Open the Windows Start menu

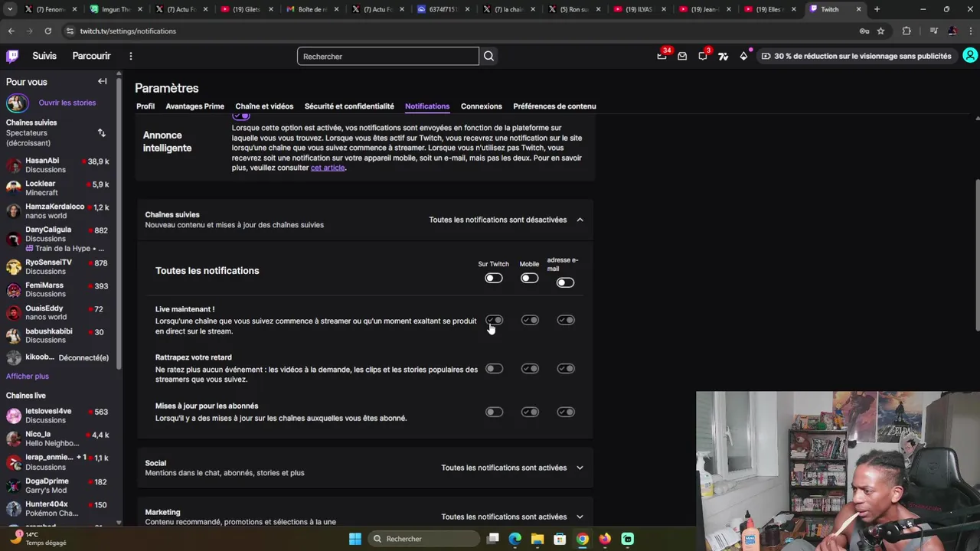point(355,539)
